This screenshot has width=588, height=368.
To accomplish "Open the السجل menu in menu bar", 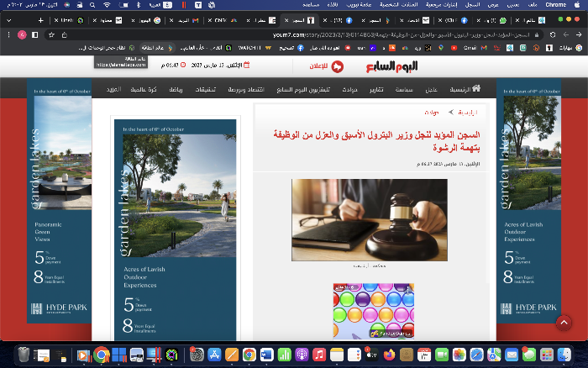I will coord(472,5).
